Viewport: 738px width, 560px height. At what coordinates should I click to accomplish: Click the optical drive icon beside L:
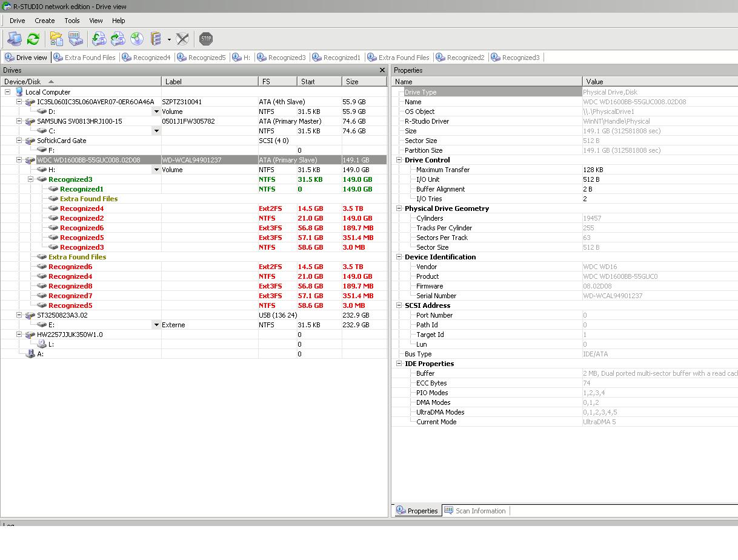42,344
